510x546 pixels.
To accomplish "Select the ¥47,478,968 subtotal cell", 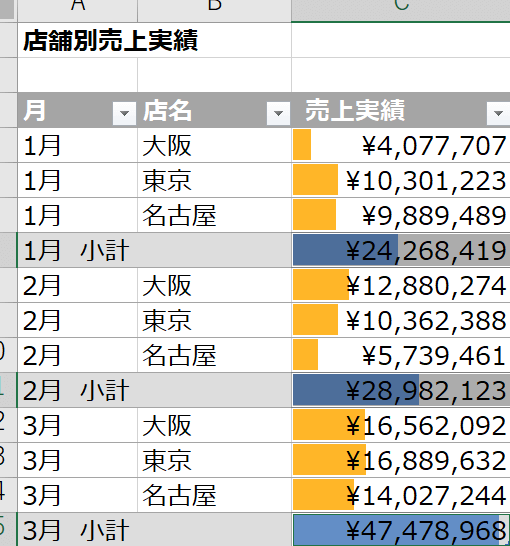I will (401, 530).
